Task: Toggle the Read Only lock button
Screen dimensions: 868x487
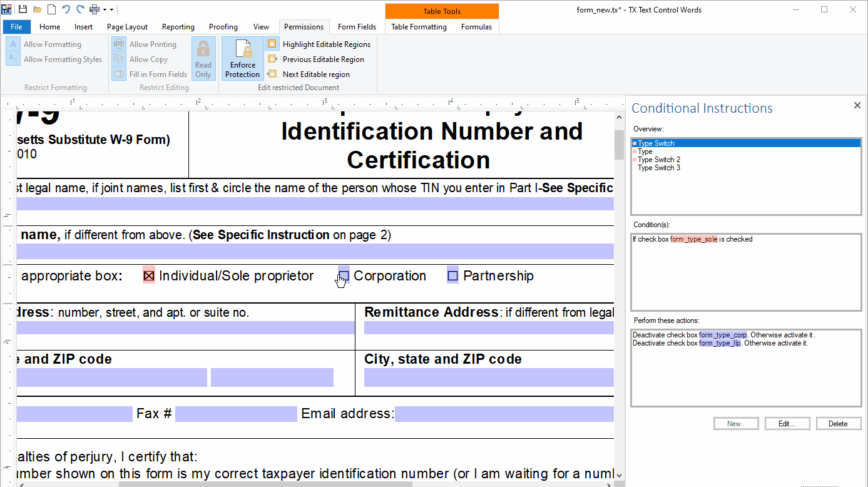Action: click(x=203, y=59)
